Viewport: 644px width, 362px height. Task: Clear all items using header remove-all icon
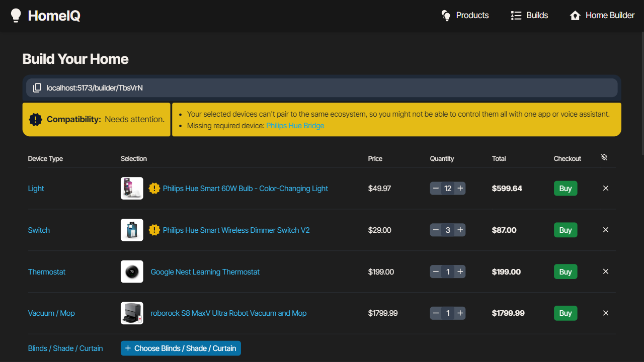click(x=604, y=158)
